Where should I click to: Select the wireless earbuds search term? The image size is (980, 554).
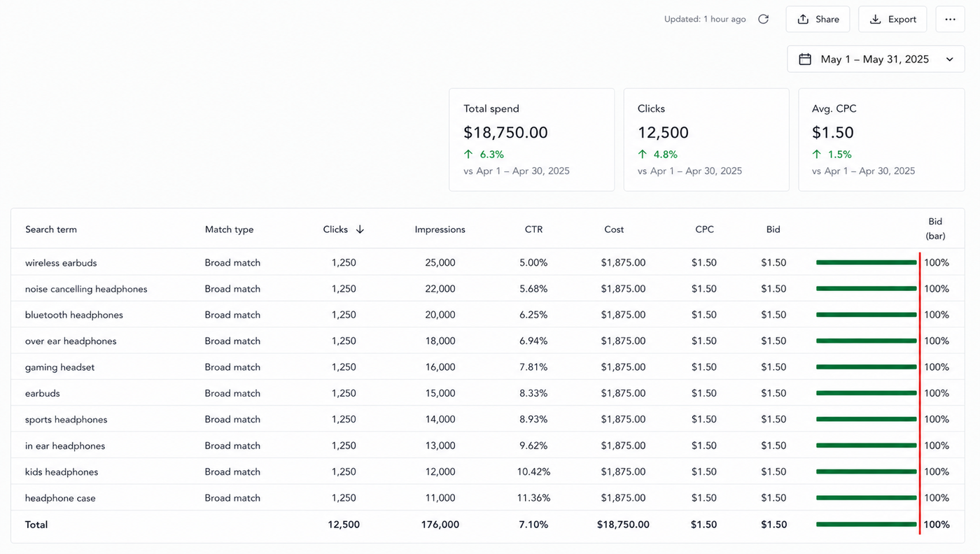click(61, 263)
